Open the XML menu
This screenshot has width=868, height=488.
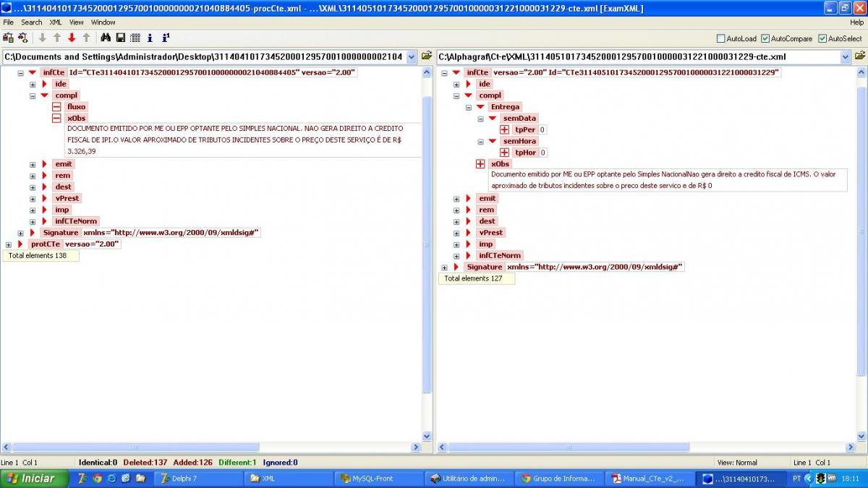point(56,22)
